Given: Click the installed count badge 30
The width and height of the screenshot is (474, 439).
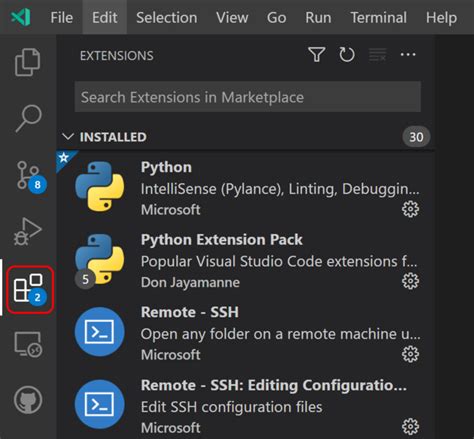Looking at the screenshot, I should pyautogui.click(x=416, y=137).
